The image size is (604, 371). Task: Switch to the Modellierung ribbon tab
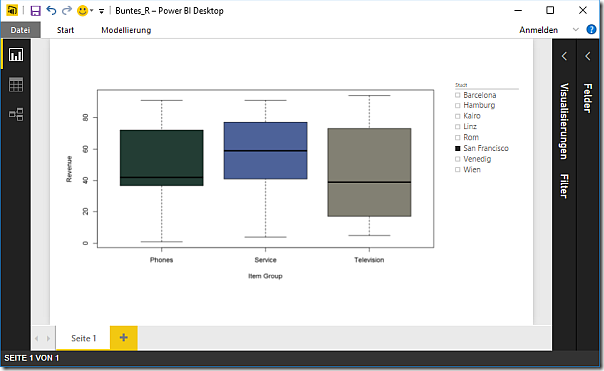[x=126, y=30]
